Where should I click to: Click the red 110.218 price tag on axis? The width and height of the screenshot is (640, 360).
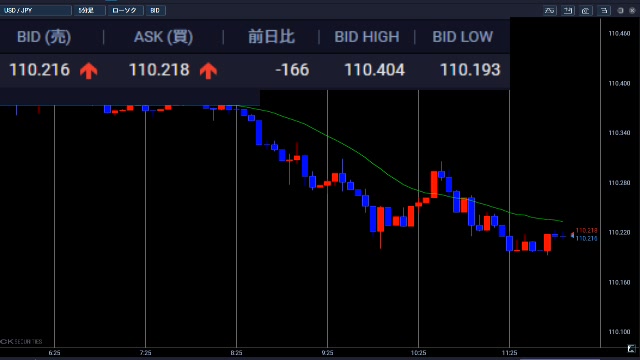point(586,231)
